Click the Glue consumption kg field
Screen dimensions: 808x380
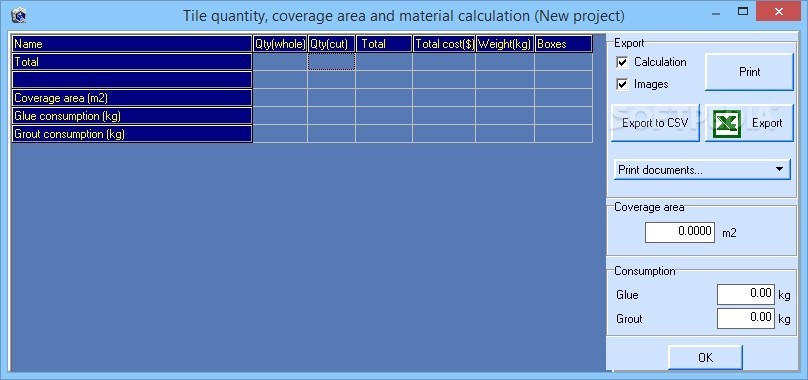pyautogui.click(x=746, y=294)
